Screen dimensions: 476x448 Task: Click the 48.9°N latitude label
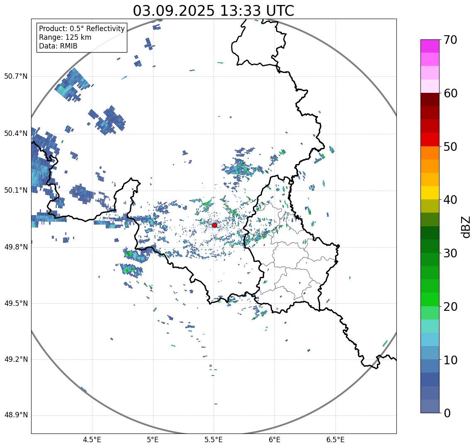(16, 415)
